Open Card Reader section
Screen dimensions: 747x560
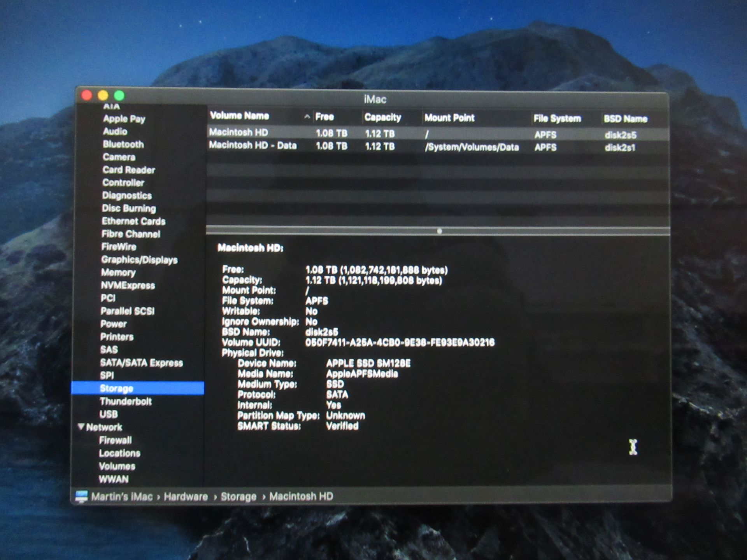[129, 170]
